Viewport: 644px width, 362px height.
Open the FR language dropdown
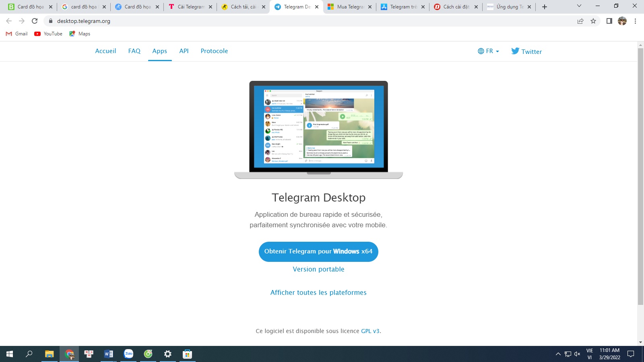[x=488, y=51]
